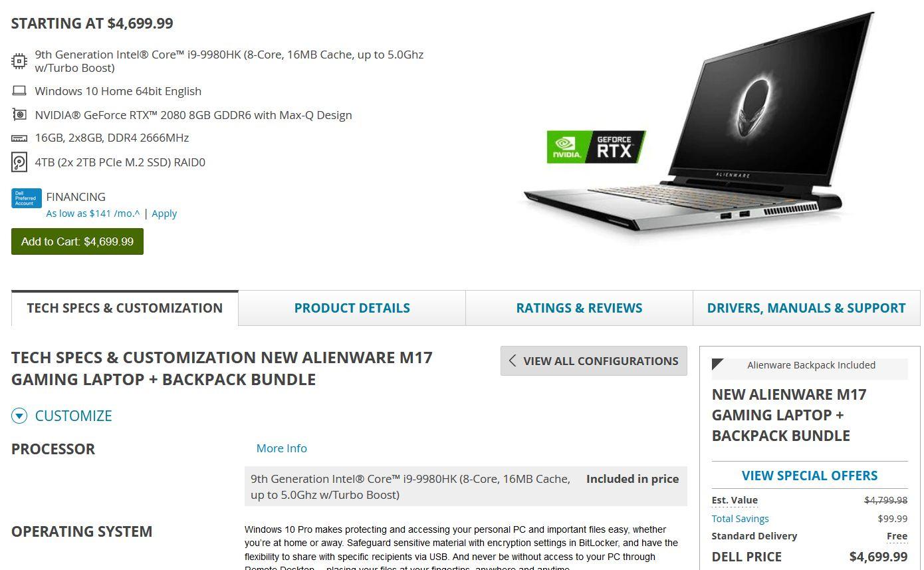Click the graphics card icon

tap(19, 114)
